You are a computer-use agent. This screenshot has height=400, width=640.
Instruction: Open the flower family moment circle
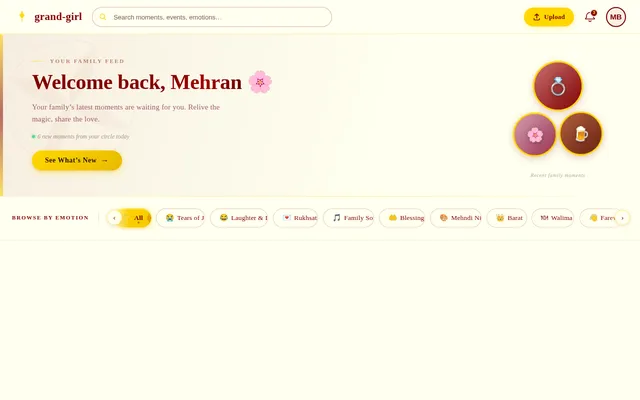click(535, 134)
